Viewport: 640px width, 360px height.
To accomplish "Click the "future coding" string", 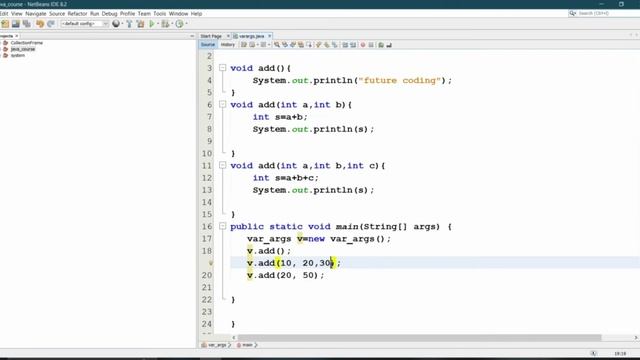I will point(400,80).
